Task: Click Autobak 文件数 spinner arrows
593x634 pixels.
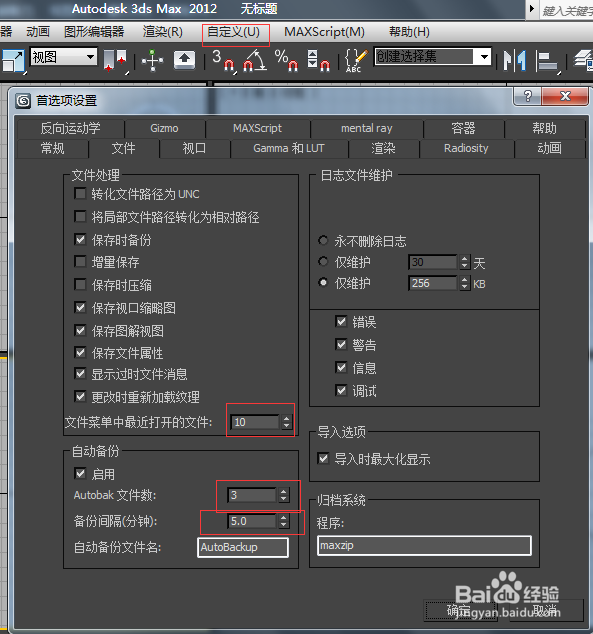Action: click(x=283, y=495)
